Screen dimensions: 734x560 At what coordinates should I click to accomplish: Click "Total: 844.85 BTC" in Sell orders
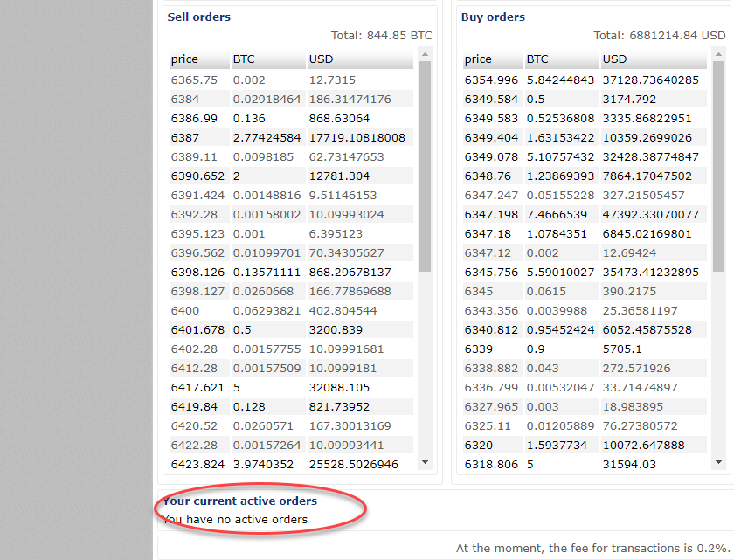[382, 36]
